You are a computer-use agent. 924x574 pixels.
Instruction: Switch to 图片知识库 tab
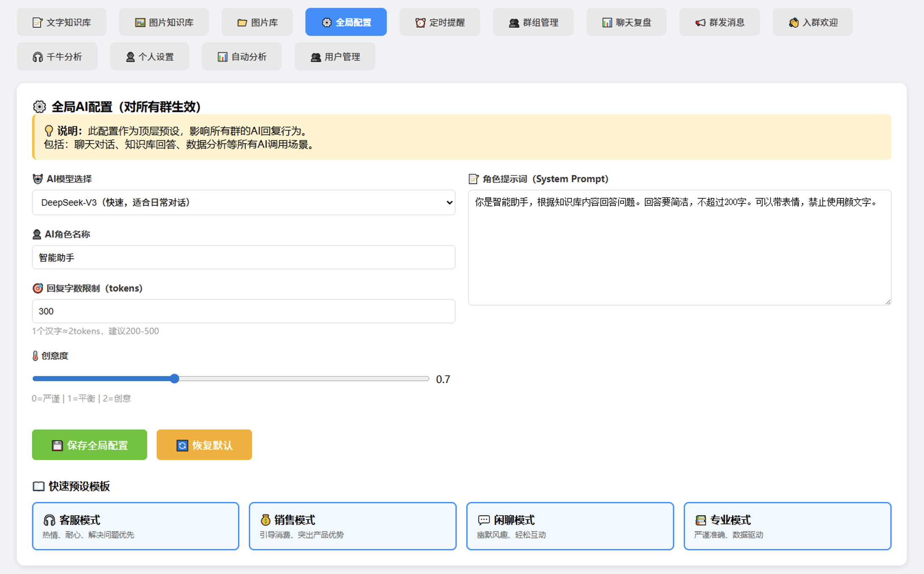point(164,22)
